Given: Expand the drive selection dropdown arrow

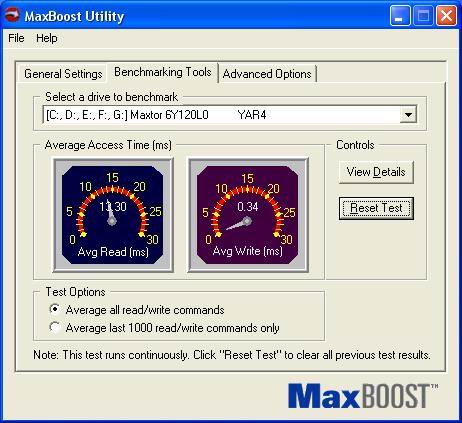Looking at the screenshot, I should pos(408,115).
